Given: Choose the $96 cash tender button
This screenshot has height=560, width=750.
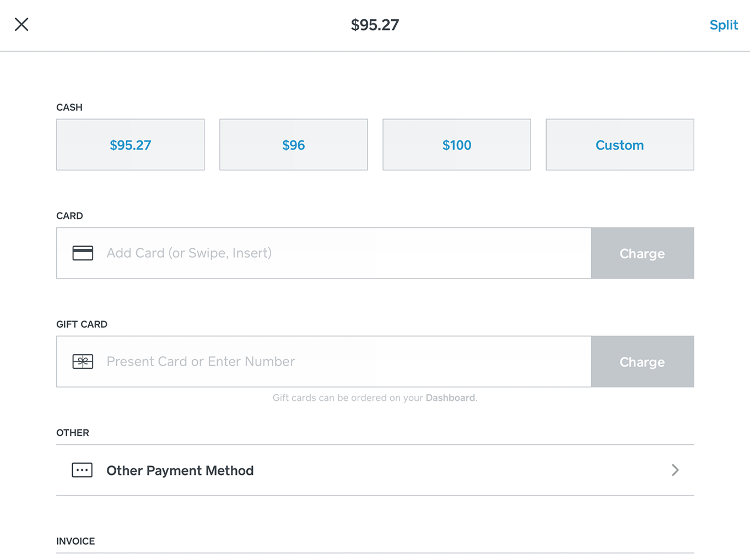Looking at the screenshot, I should pos(293,145).
